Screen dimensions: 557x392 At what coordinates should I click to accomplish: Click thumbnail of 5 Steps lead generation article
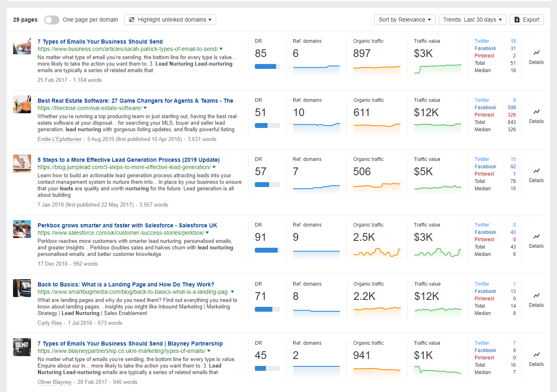click(22, 163)
